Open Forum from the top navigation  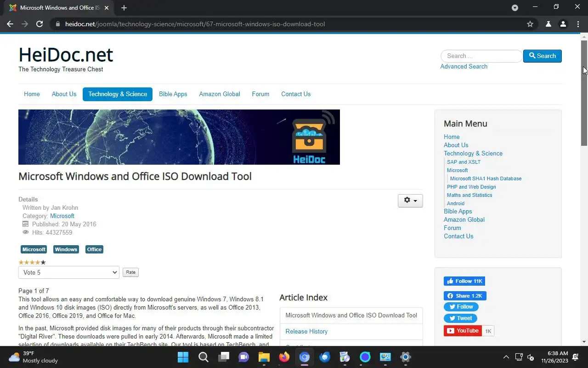pyautogui.click(x=260, y=94)
